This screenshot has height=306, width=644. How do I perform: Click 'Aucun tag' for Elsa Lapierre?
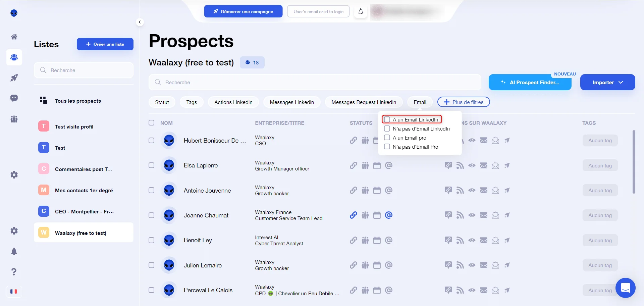pos(600,165)
